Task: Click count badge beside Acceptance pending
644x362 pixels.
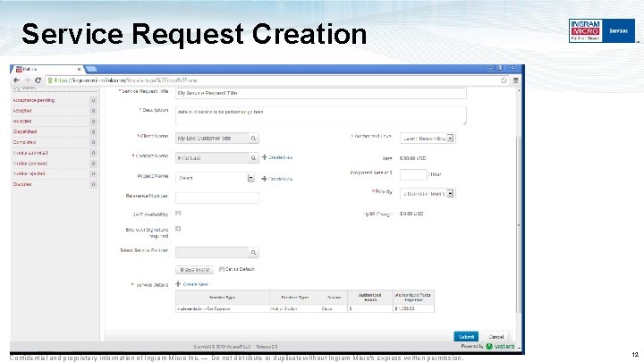Action: coord(93,100)
